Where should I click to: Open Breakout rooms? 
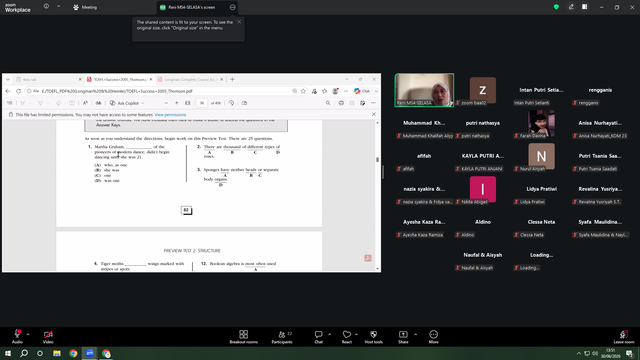click(x=243, y=337)
